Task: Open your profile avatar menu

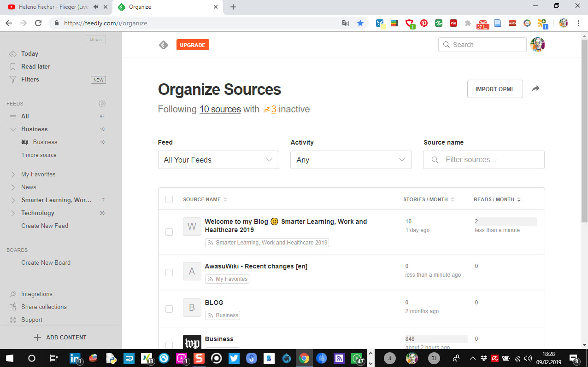Action: click(538, 44)
